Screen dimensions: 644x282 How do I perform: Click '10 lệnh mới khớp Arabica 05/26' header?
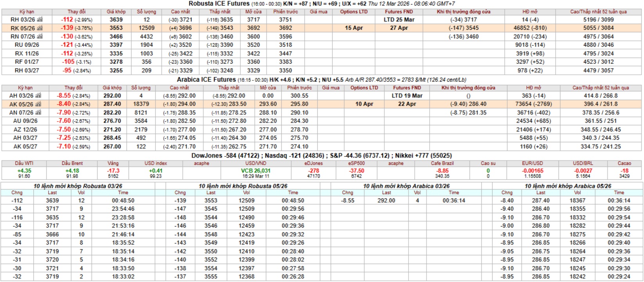(x=567, y=186)
